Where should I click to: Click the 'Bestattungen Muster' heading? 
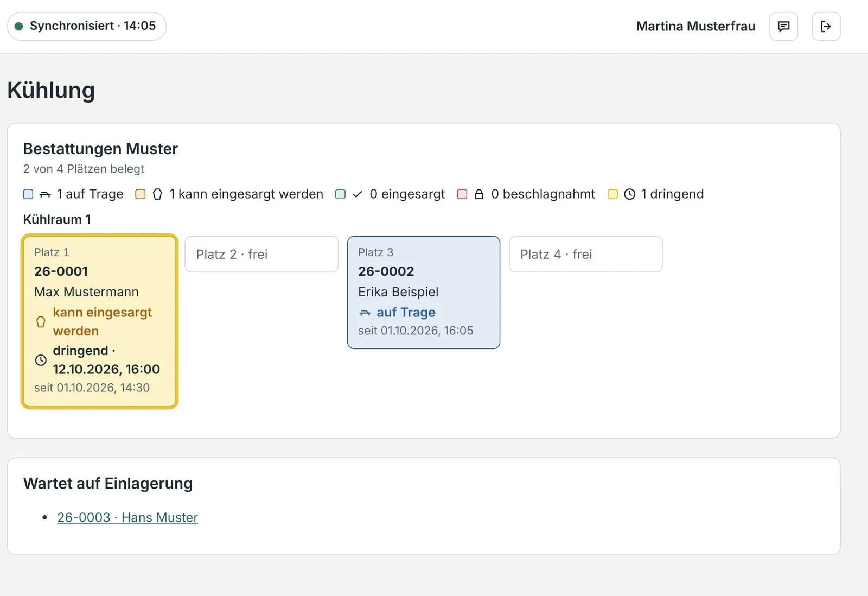coord(100,149)
